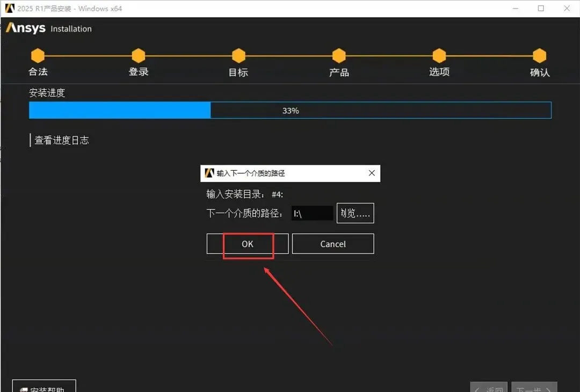Click OK in the media path dialog

click(248, 244)
